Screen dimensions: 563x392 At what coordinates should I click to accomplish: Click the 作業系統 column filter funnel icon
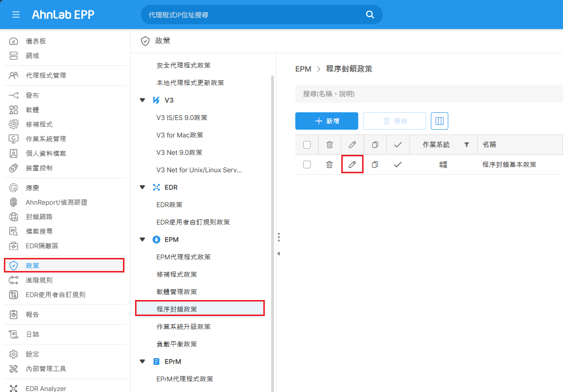pos(466,145)
